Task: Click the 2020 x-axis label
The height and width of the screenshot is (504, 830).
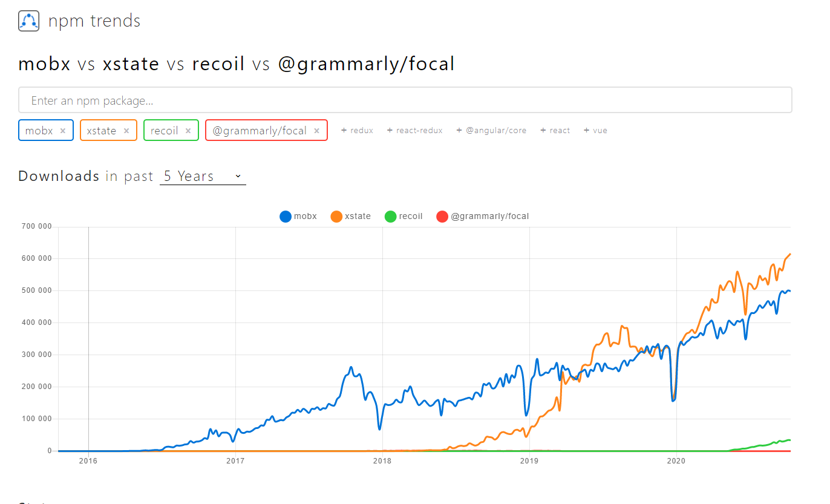Action: (x=676, y=461)
